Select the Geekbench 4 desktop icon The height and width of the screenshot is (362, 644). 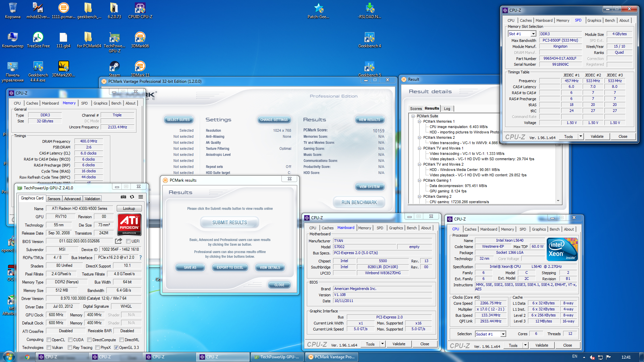[x=369, y=40]
